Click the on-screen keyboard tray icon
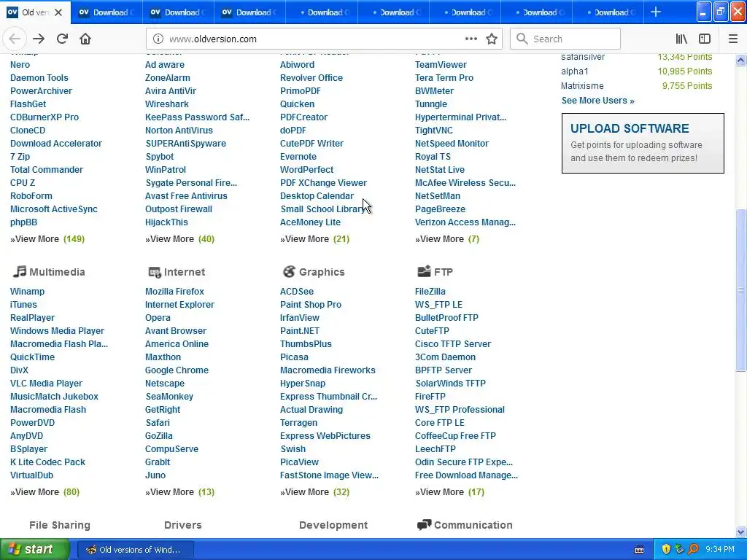747x560 pixels. (639, 550)
